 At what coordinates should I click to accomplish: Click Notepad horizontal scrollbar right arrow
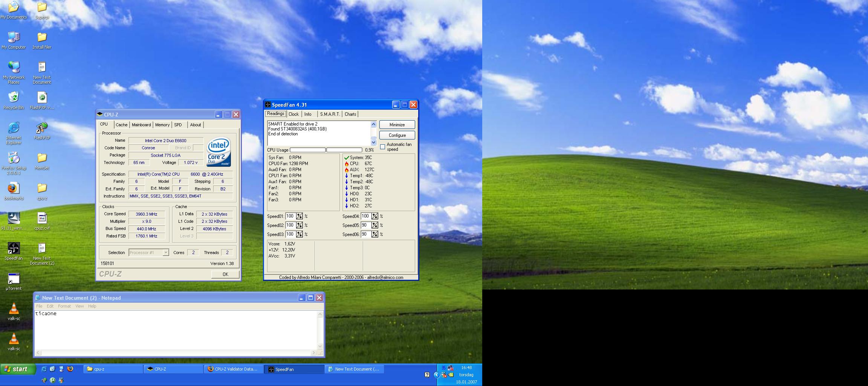tap(313, 353)
